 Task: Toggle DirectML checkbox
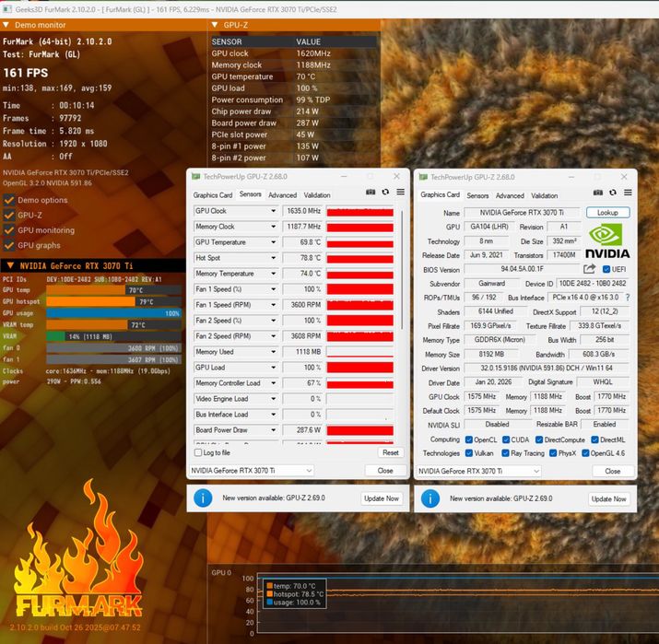[x=594, y=439]
